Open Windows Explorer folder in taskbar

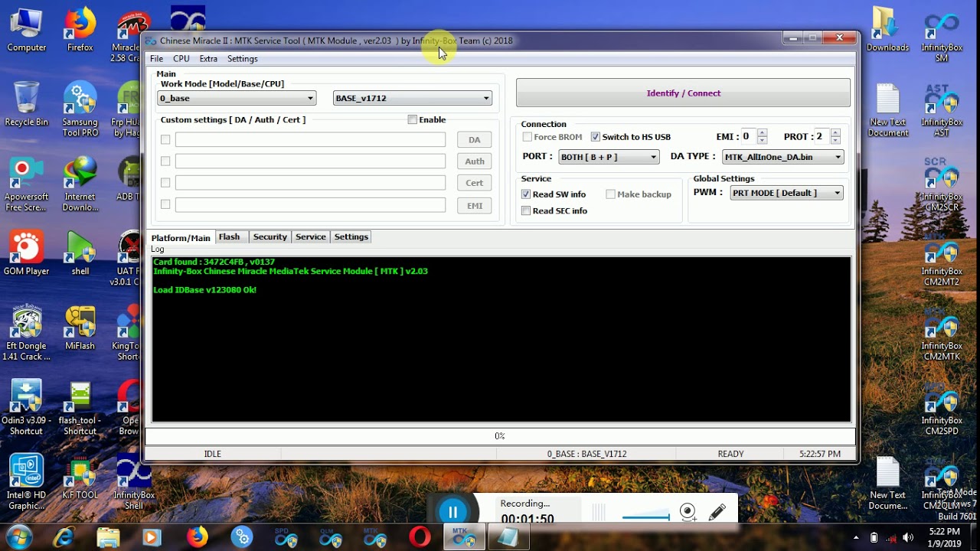pos(108,538)
